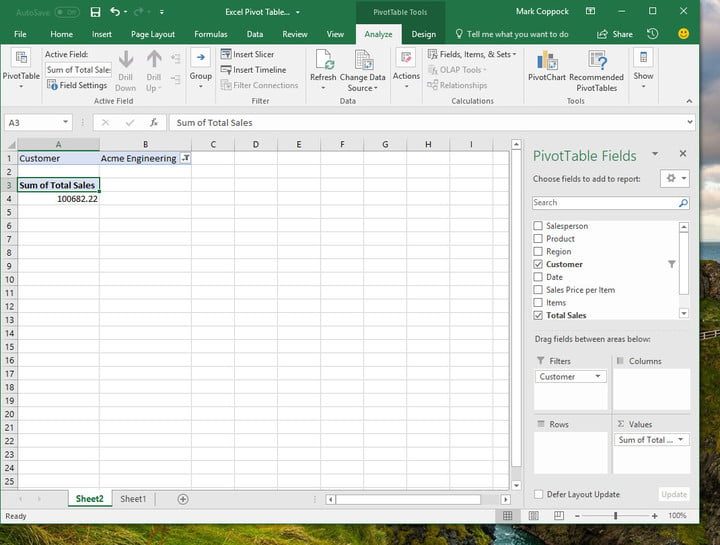The image size is (720, 545).
Task: Uncheck the Customer field checkbox
Action: (539, 264)
